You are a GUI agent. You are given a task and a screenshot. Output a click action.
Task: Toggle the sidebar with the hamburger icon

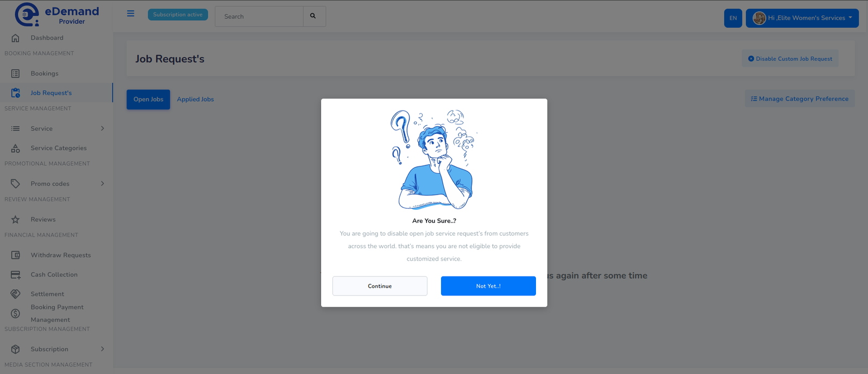(130, 14)
